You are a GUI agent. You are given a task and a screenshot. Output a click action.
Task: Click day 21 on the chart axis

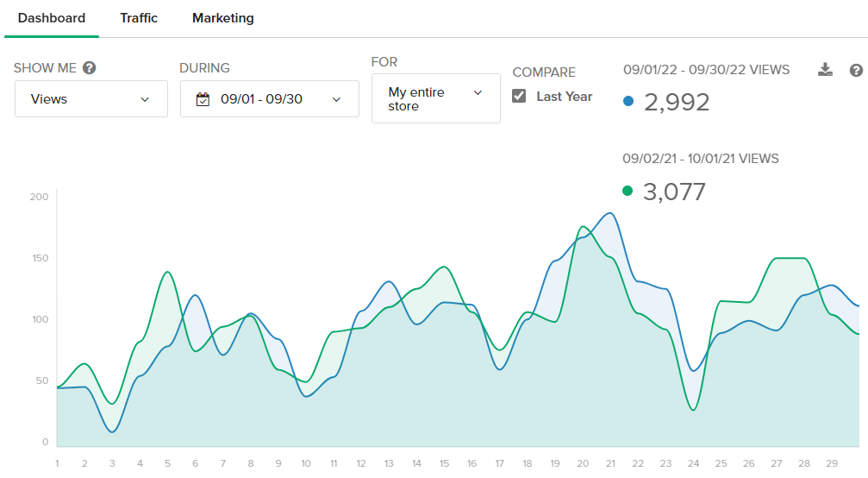click(x=610, y=463)
